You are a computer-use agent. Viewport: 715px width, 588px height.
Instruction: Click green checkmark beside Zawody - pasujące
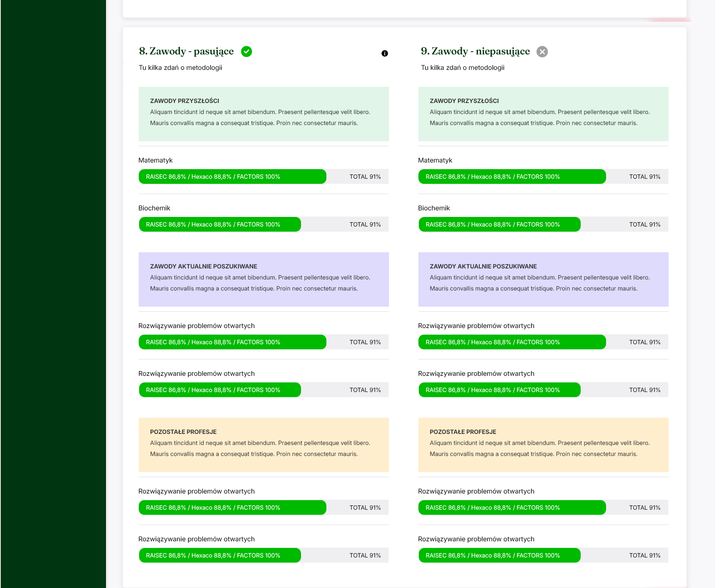(x=246, y=51)
